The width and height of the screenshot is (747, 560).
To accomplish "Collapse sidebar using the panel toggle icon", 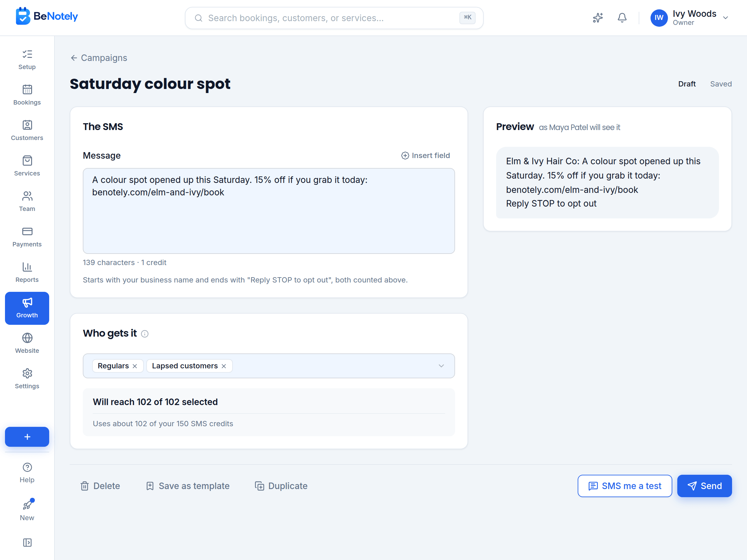I will (x=27, y=543).
